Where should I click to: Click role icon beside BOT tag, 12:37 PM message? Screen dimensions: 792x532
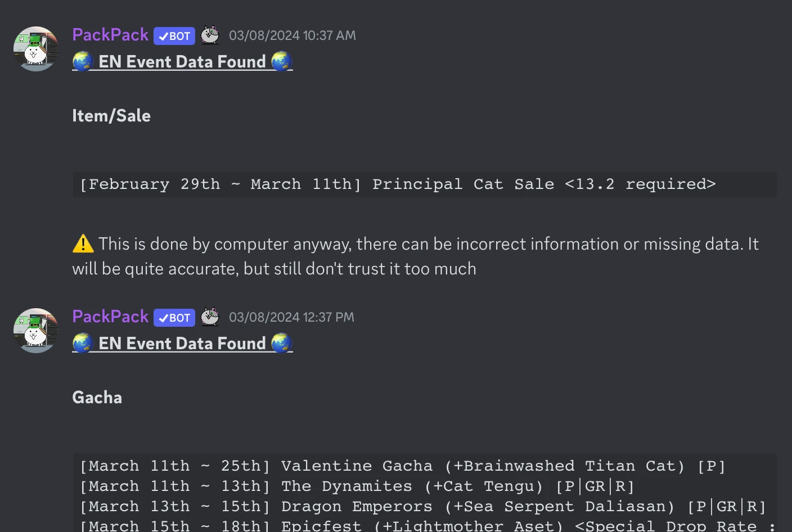[x=210, y=317]
